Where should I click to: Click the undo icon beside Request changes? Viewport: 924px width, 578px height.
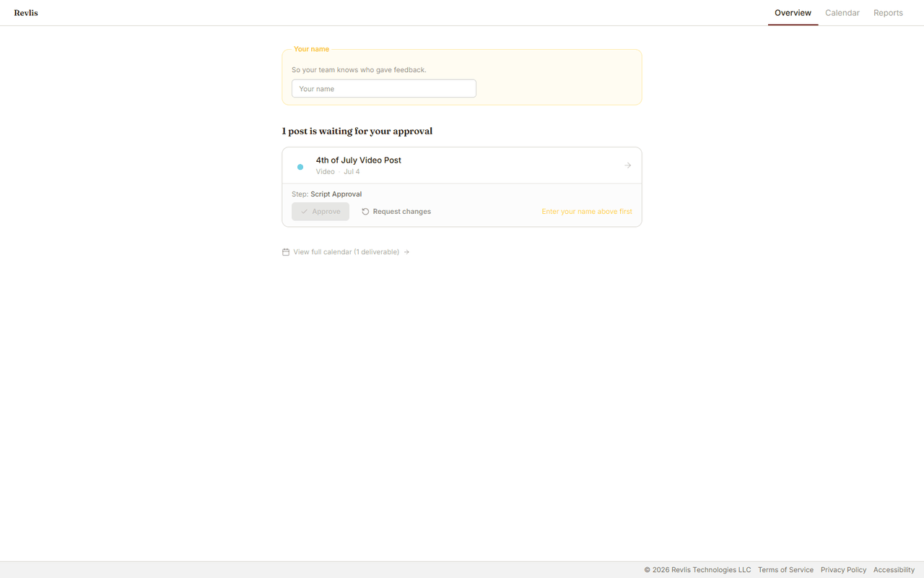click(x=365, y=212)
